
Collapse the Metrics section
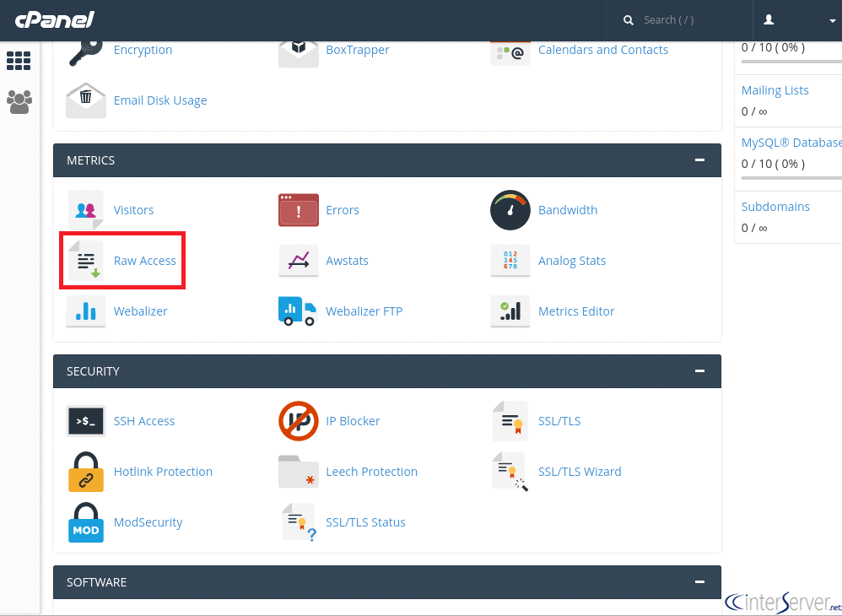(x=699, y=160)
